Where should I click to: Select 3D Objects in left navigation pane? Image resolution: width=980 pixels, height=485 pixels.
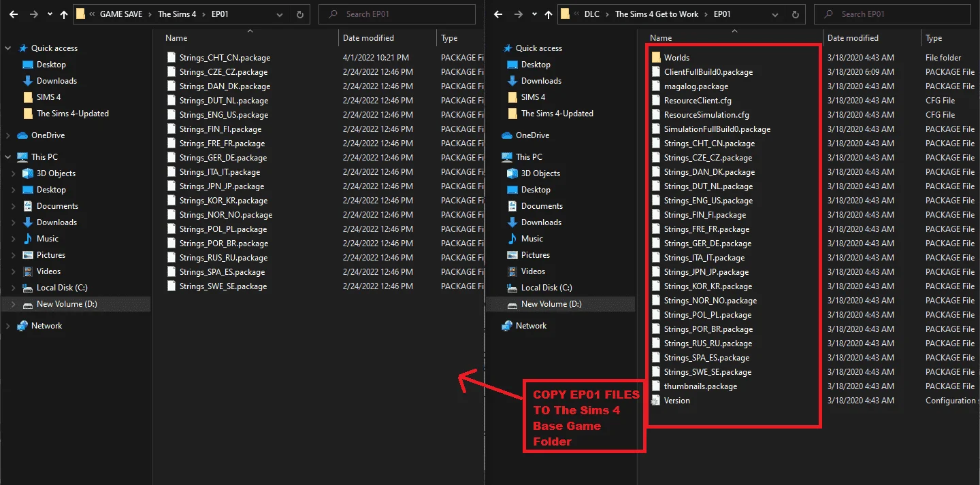click(56, 173)
